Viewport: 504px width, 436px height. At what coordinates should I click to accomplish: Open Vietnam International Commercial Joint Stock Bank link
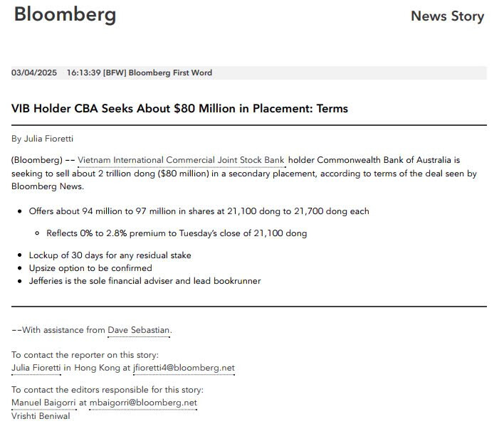181,161
